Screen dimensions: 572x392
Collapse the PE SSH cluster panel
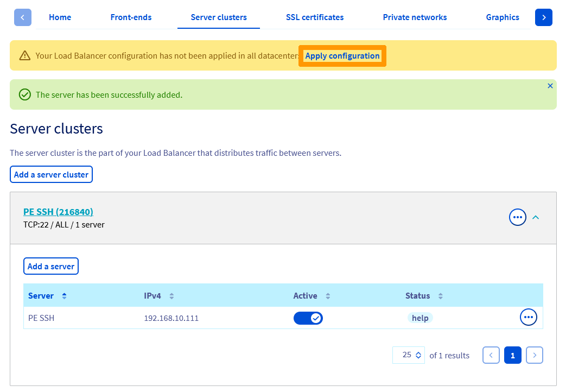(536, 217)
